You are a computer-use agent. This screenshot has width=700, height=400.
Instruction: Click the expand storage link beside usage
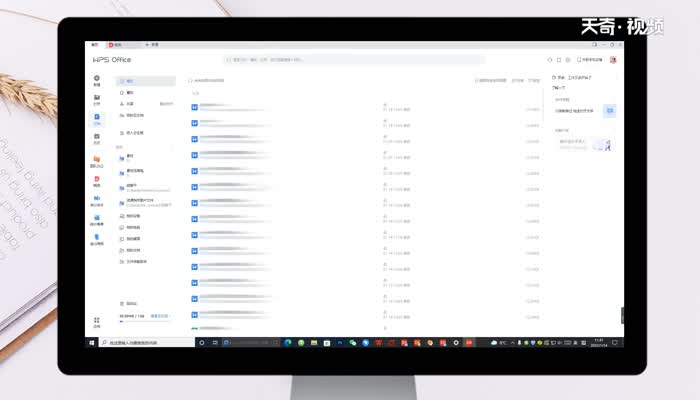(x=158, y=316)
